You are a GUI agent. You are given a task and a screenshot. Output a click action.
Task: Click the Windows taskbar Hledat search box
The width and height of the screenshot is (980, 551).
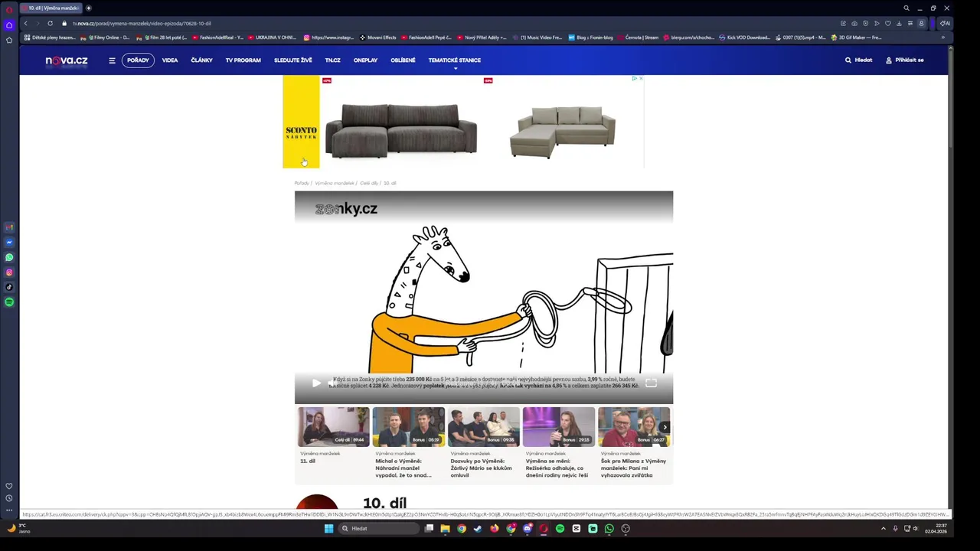(378, 529)
